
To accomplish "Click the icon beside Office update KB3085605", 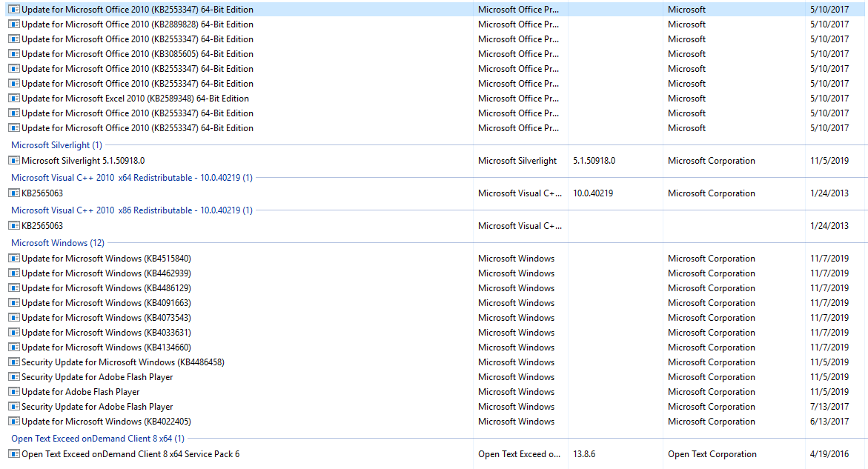I will coord(14,53).
